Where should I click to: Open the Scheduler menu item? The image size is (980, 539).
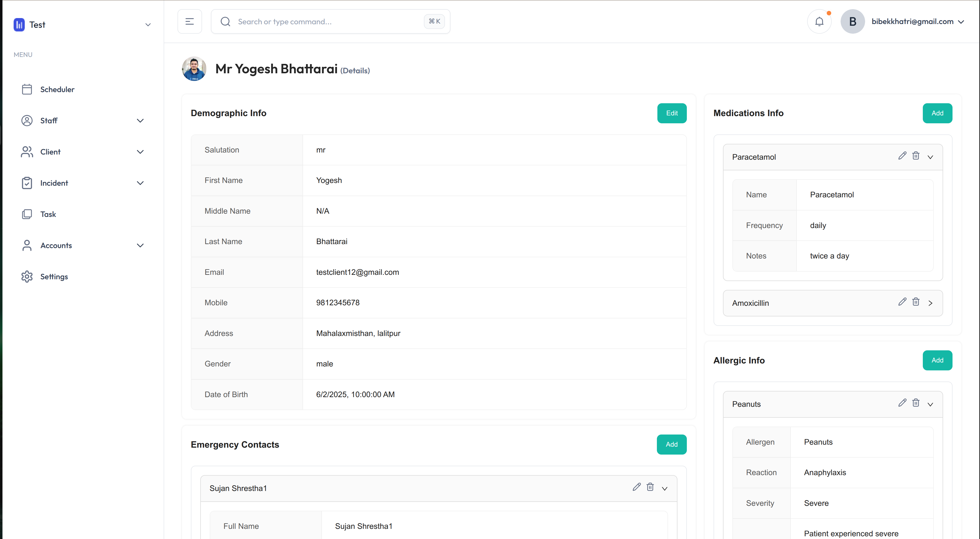pyautogui.click(x=57, y=89)
